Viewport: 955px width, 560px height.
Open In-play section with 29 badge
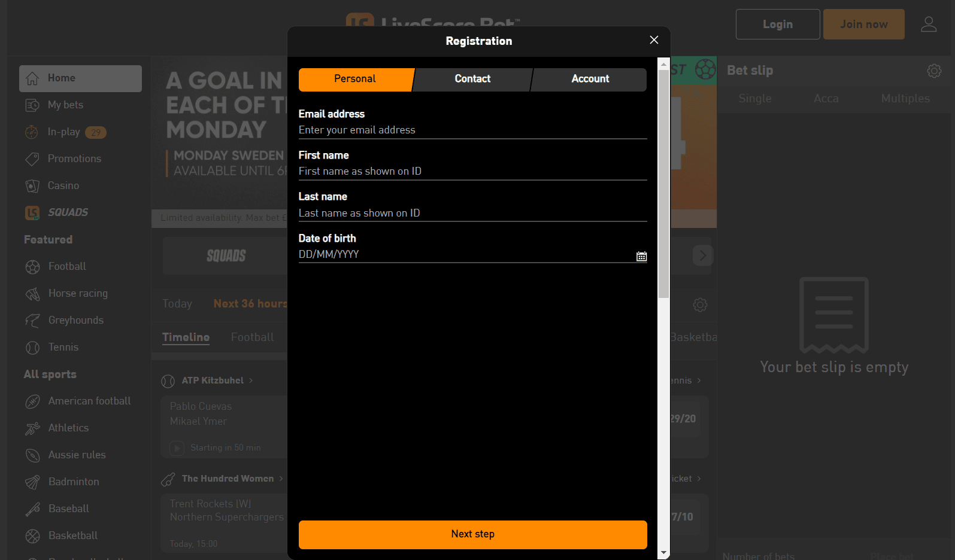click(x=65, y=132)
